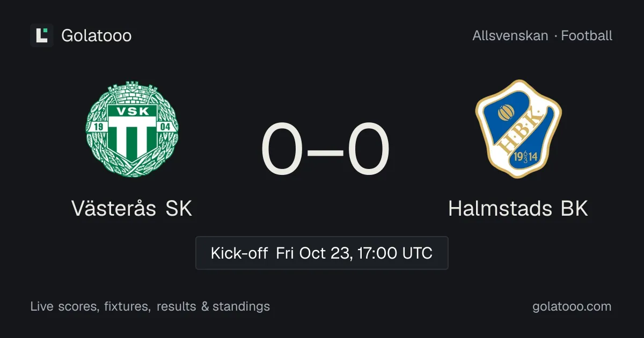
Task: Click the score dash separator
Action: point(325,151)
